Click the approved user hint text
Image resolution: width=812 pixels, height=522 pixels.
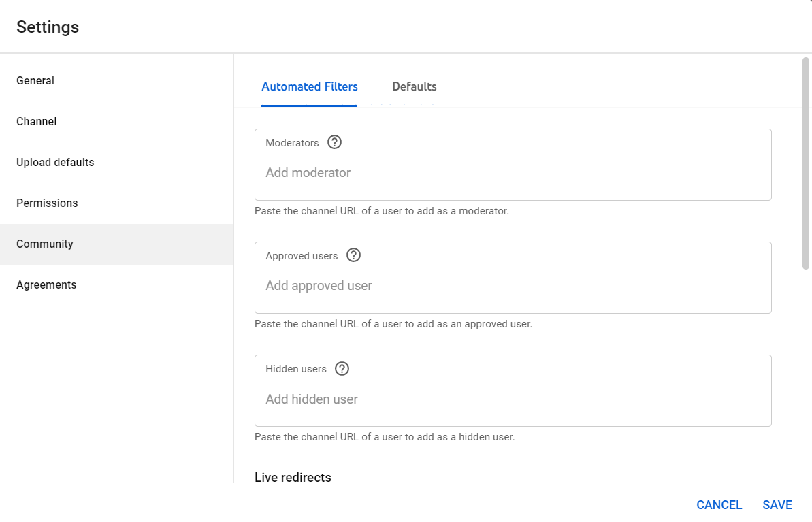[393, 324]
